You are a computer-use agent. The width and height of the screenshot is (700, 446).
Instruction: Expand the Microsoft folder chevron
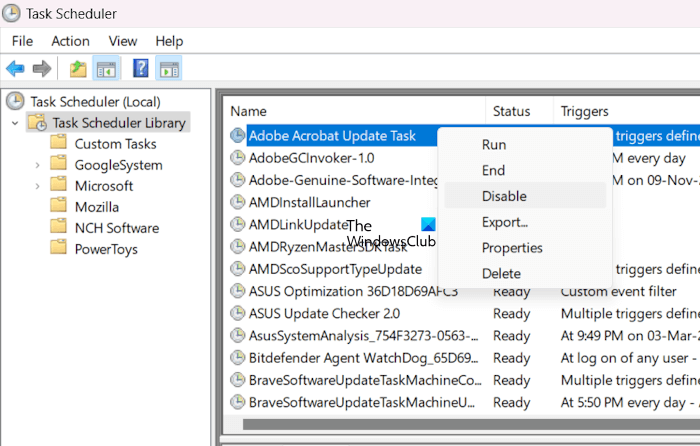(38, 186)
